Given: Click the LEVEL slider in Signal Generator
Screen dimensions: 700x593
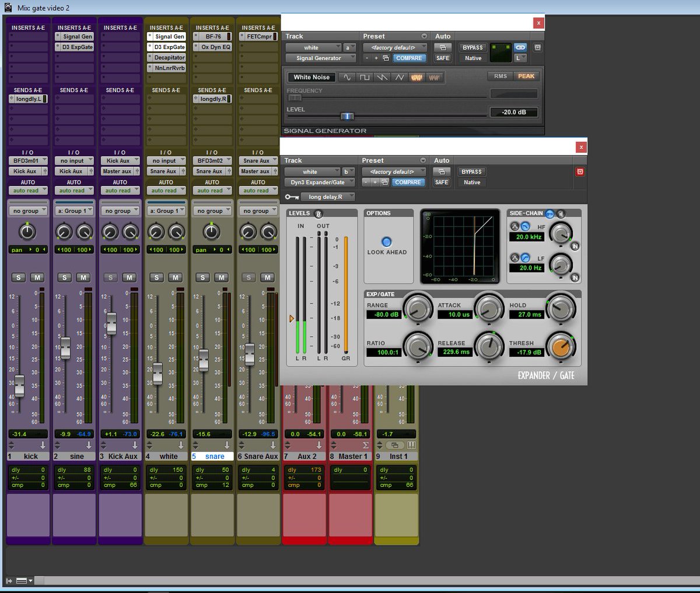Looking at the screenshot, I should (x=348, y=116).
